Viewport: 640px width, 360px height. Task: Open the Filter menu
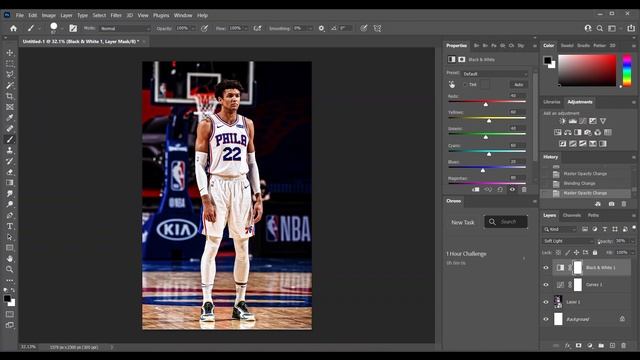click(116, 15)
